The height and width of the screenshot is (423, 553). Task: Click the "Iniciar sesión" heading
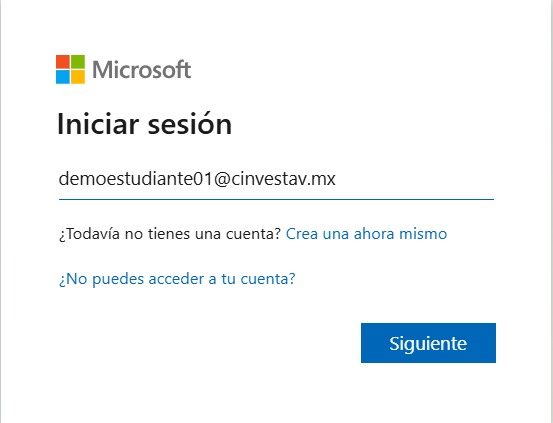(145, 124)
